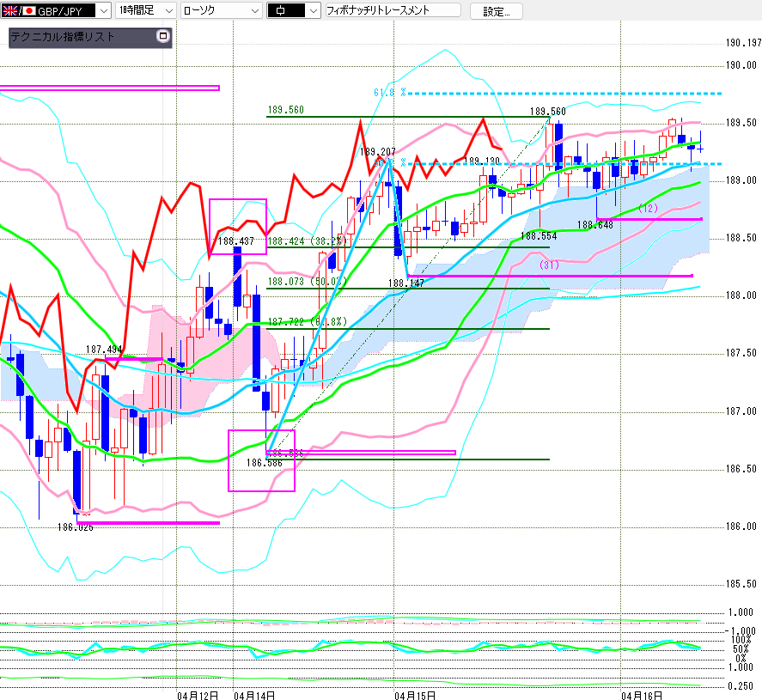The width and height of the screenshot is (762, 700).
Task: Click the 188.147 price label
Action: [x=406, y=283]
